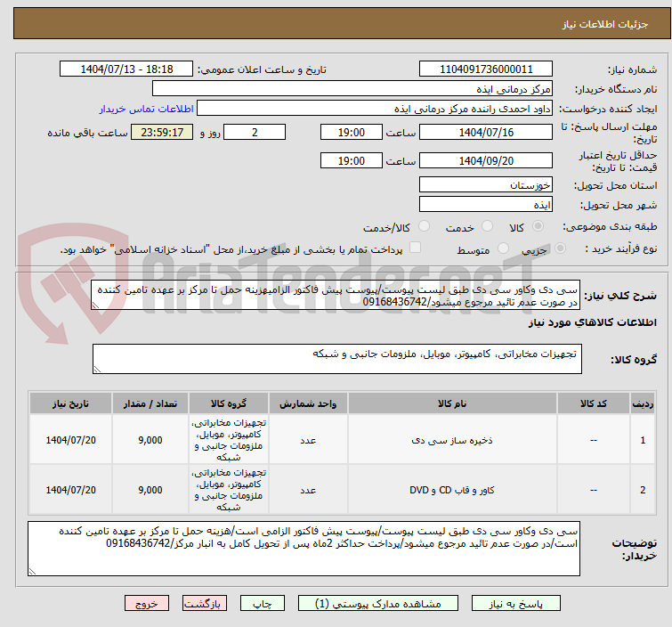The image size is (672, 627).
Task: Click date 1404/07/20 in row 2
Action: point(70,490)
